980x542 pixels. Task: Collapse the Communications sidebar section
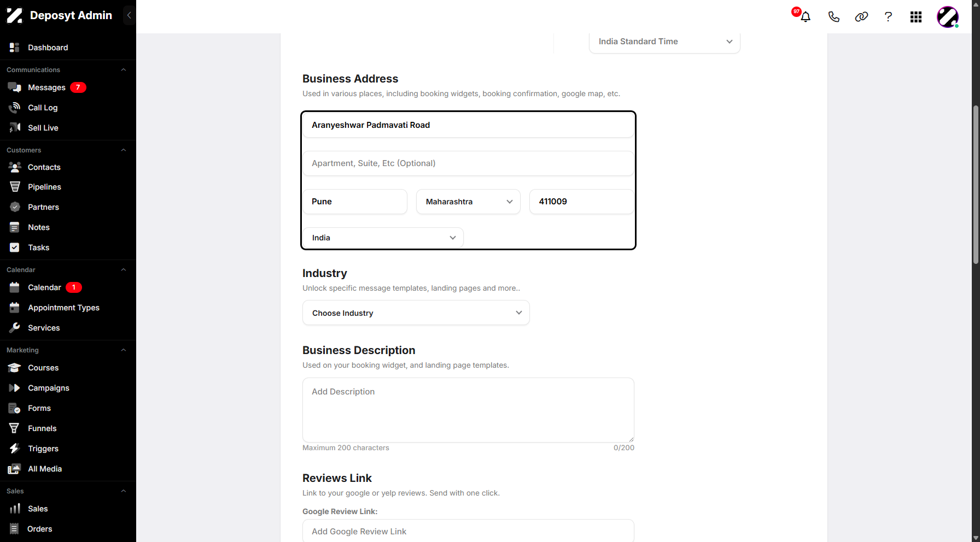tap(124, 70)
